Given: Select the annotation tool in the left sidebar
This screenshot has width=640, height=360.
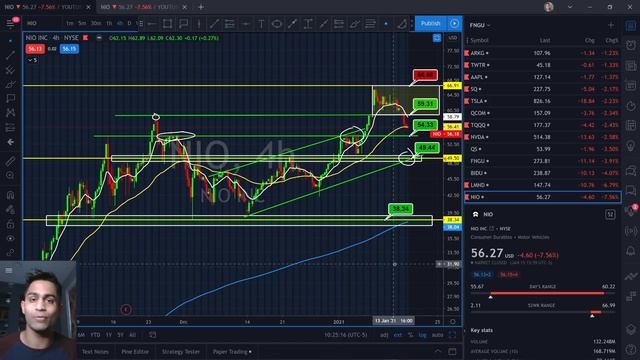Looking at the screenshot, I should click(10, 98).
